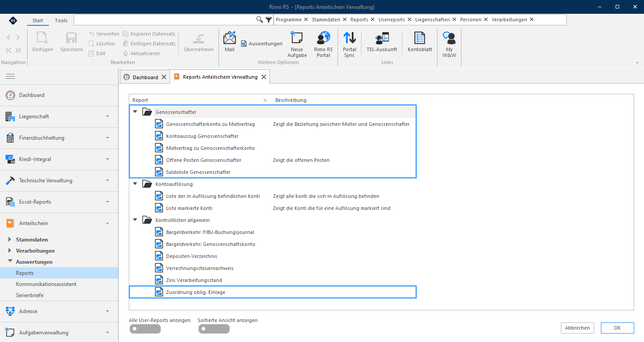Viewport: 644px width, 342px height.
Task: Click the Rimo R5 logo button
Action: [x=13, y=20]
